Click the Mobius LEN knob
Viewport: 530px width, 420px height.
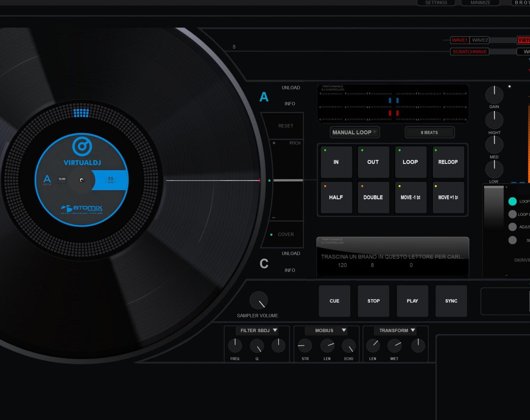tap(327, 345)
